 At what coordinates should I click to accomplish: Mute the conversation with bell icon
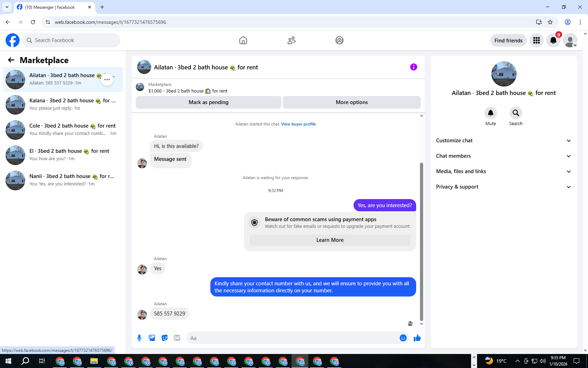[491, 113]
